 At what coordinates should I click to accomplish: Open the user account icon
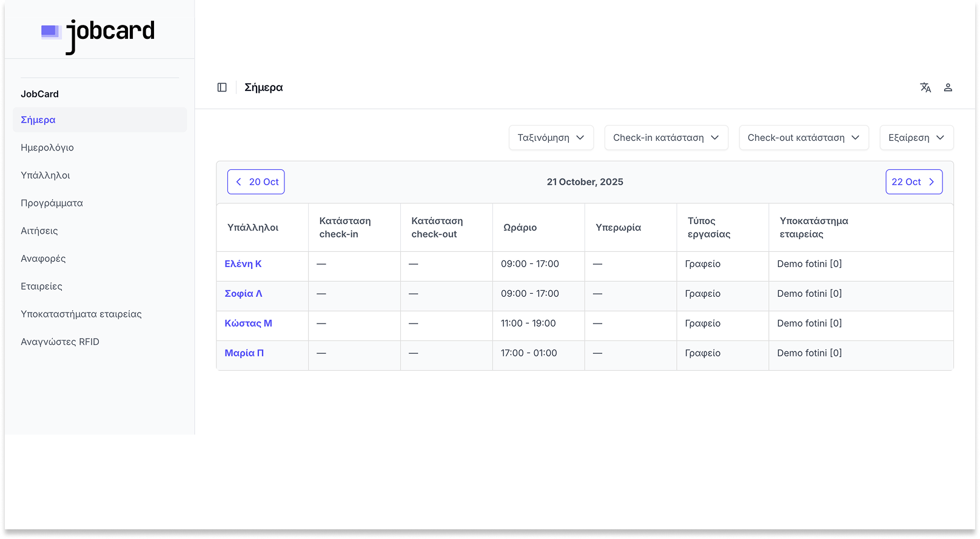click(948, 87)
